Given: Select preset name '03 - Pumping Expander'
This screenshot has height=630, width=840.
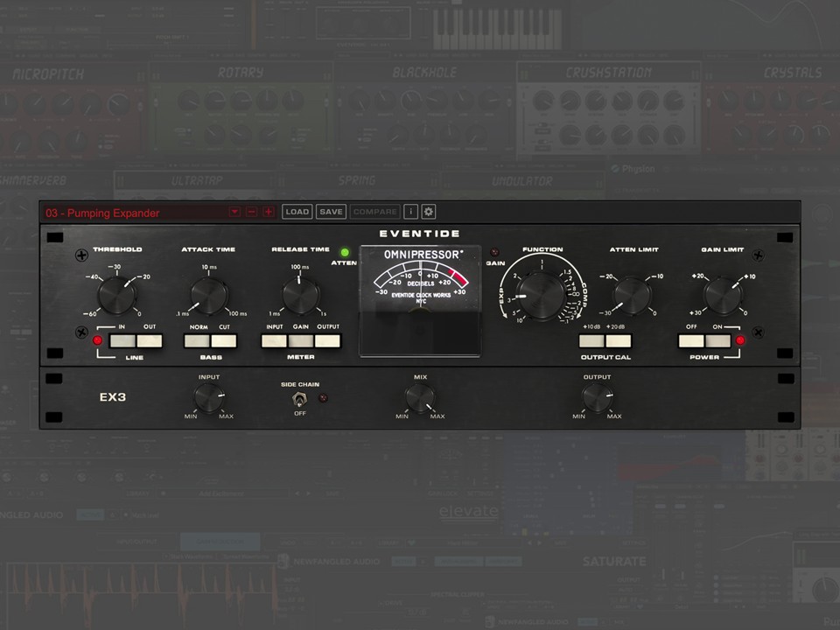Looking at the screenshot, I should [102, 213].
